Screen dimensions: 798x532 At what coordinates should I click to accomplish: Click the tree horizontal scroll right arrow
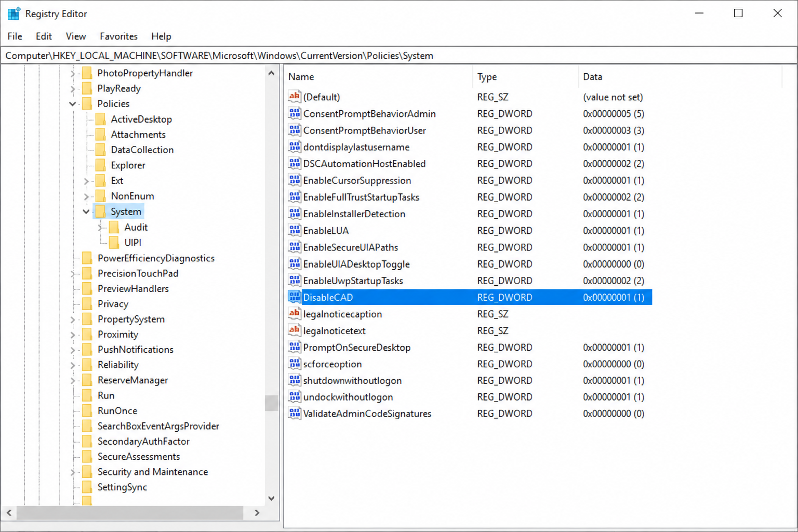257,513
